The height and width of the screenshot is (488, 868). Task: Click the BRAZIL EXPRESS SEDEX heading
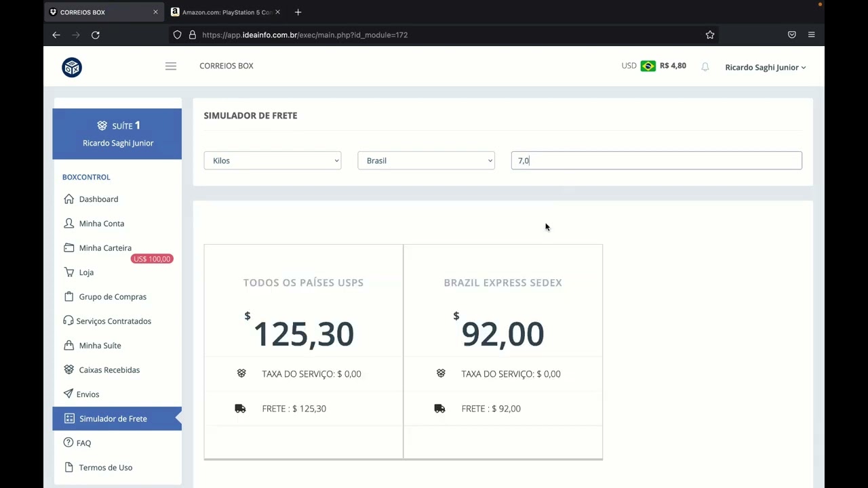click(x=502, y=283)
